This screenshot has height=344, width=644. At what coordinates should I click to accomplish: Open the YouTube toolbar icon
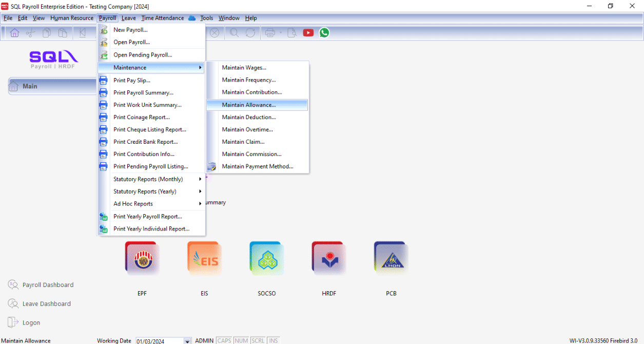coord(308,33)
